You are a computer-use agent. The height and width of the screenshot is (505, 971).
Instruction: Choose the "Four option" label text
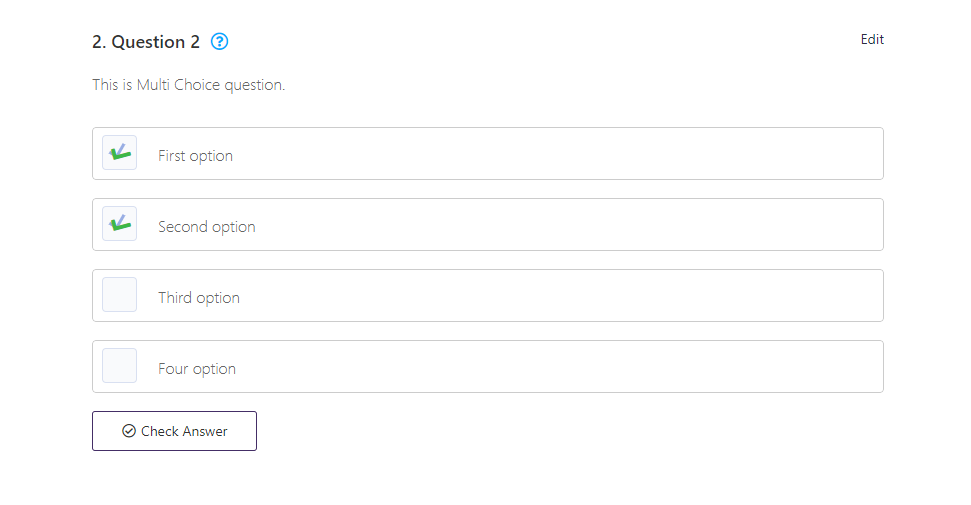pyautogui.click(x=197, y=369)
